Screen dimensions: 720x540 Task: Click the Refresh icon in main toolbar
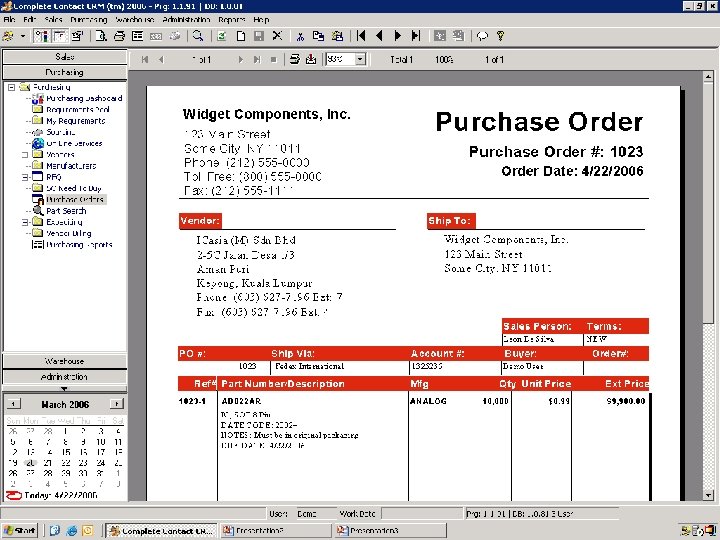(222, 36)
